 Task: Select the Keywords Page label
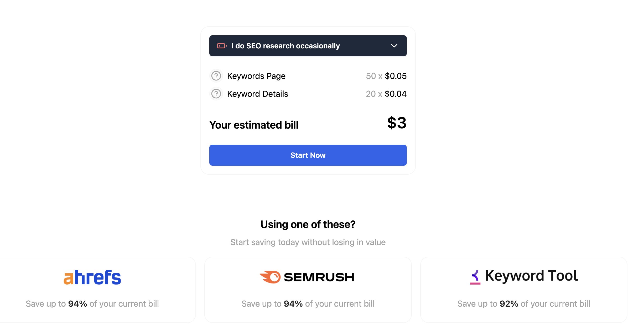pos(256,76)
